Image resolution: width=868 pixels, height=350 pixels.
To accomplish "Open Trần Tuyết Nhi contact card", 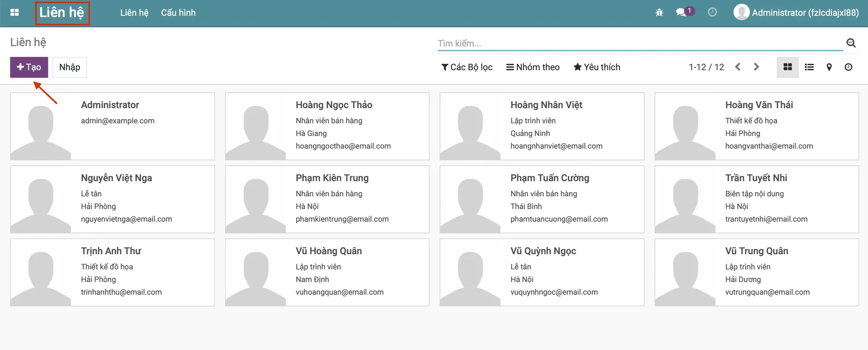I will click(x=757, y=199).
